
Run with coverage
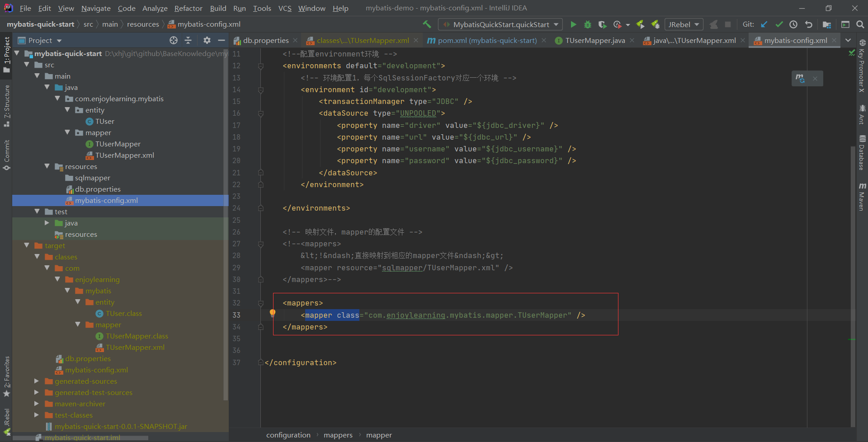(602, 24)
